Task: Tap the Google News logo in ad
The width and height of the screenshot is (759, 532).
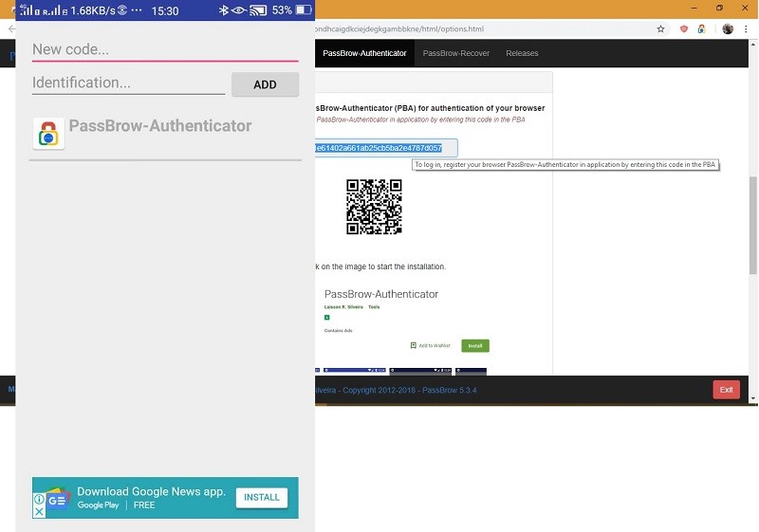Action: click(x=58, y=500)
